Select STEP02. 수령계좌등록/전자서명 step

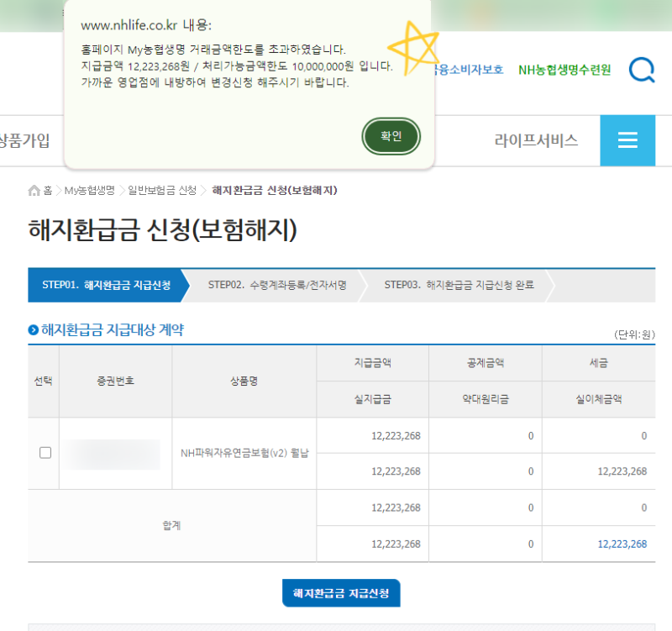click(x=277, y=285)
